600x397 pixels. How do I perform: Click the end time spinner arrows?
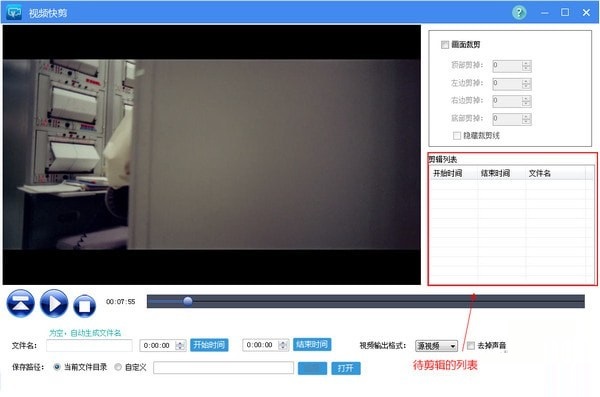(284, 345)
